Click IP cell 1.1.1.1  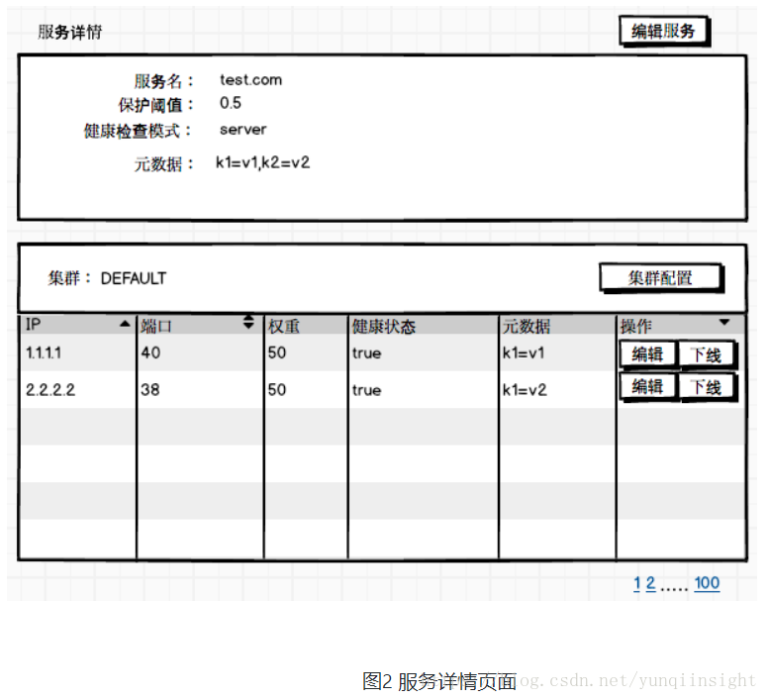(x=44, y=352)
